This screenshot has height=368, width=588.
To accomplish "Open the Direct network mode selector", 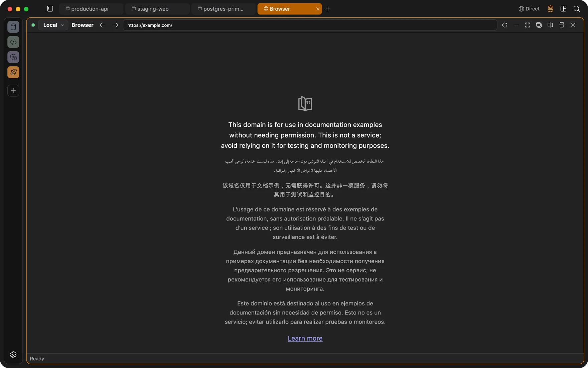I will click(529, 9).
